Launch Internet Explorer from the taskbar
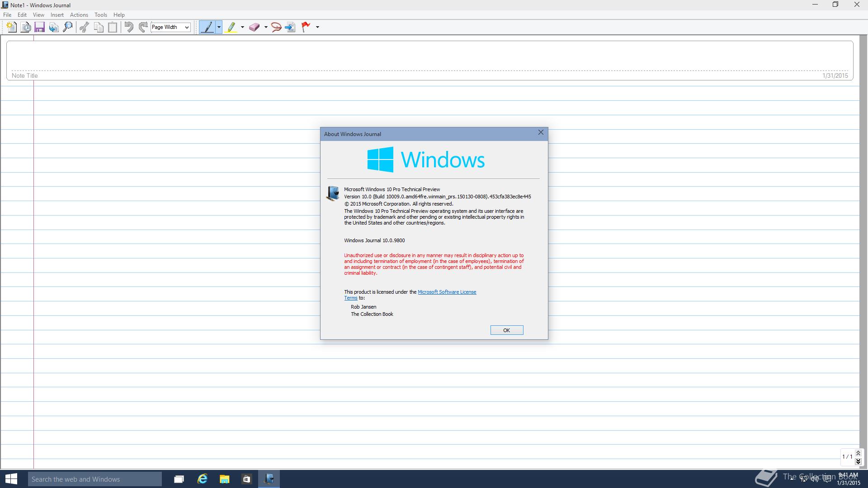Image resolution: width=868 pixels, height=488 pixels. coord(202,479)
